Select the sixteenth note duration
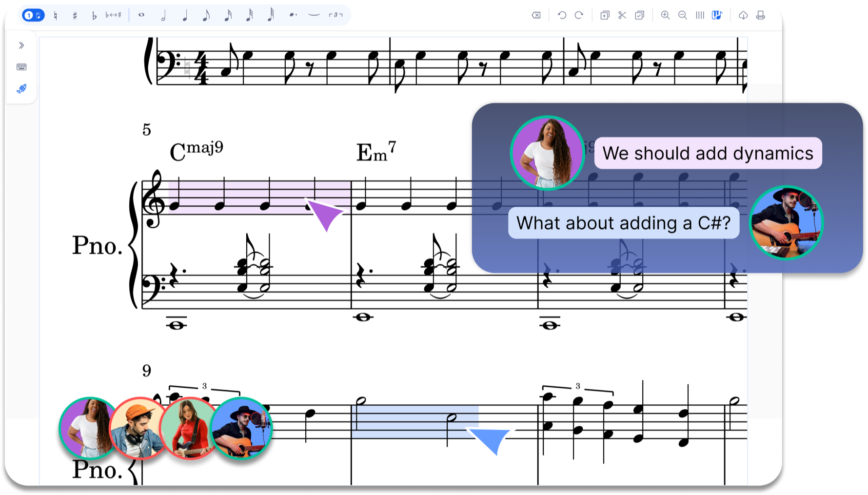The height and width of the screenshot is (495, 868). point(228,16)
